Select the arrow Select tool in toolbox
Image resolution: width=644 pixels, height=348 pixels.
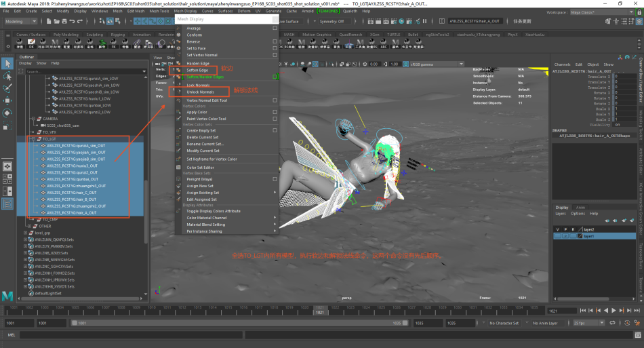[x=7, y=63]
